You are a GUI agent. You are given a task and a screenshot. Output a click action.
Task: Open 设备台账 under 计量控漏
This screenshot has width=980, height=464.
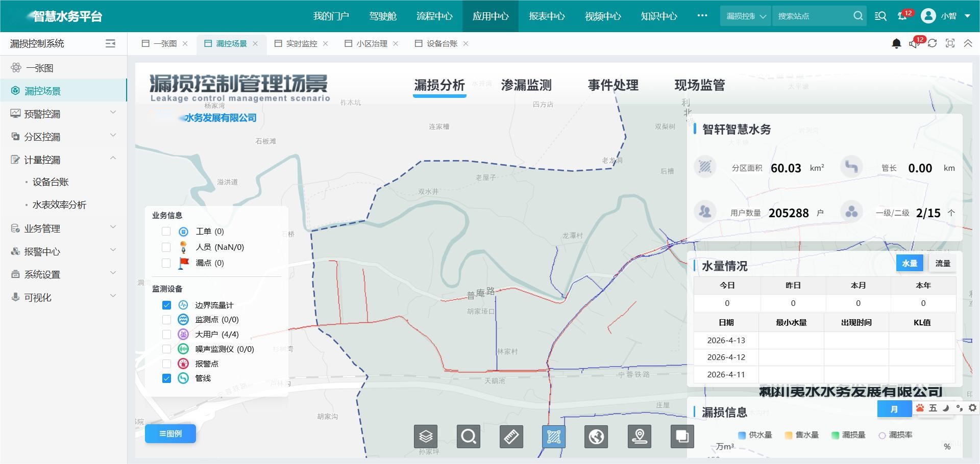click(51, 182)
